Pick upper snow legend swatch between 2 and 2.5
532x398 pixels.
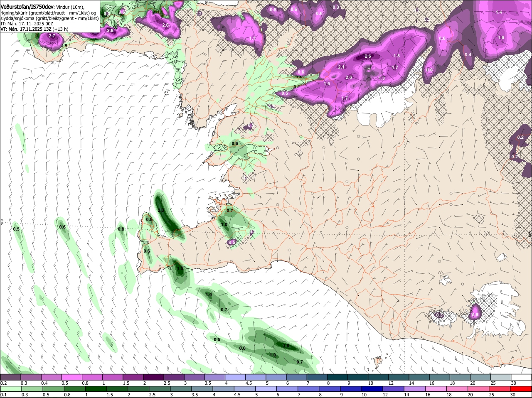[x=153, y=377]
